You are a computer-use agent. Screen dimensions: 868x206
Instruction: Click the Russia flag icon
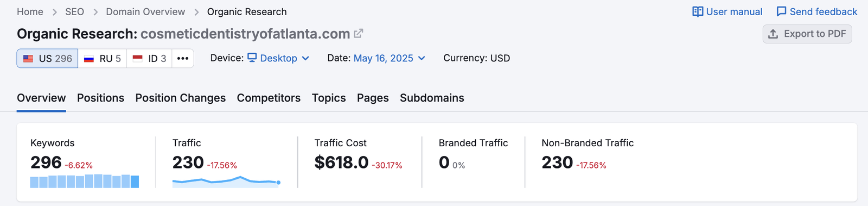(x=89, y=58)
